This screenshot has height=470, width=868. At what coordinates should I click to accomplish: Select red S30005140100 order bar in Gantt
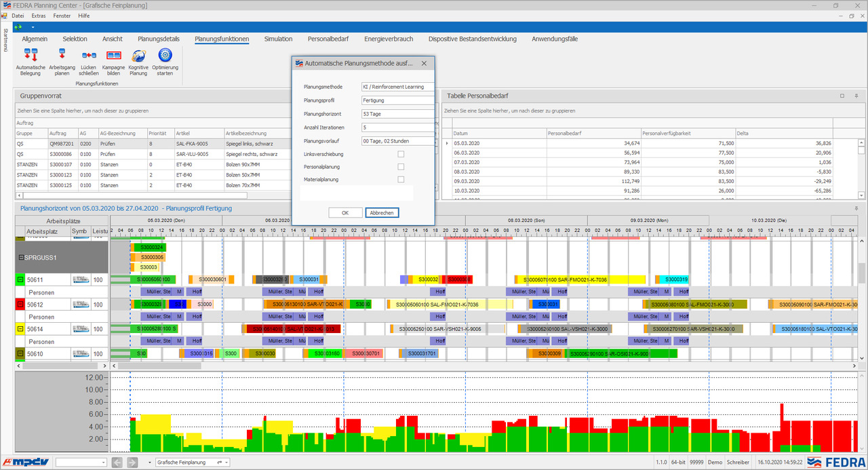pos(292,329)
